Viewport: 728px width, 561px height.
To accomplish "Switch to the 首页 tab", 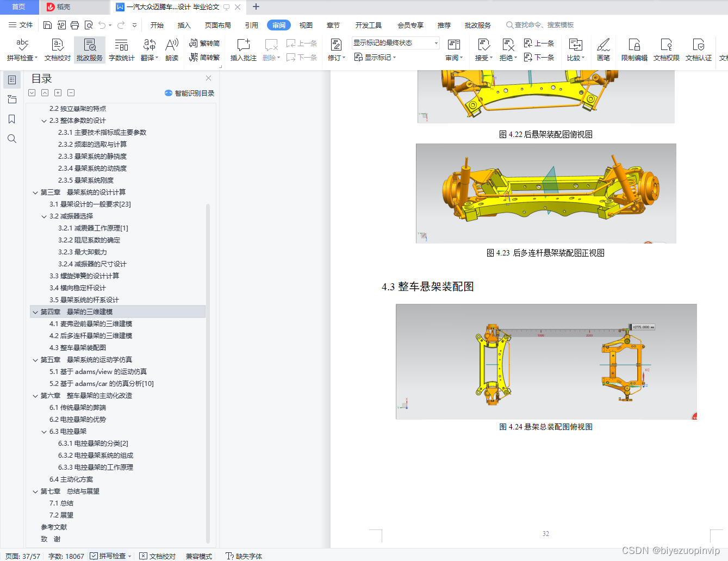I will pos(19,7).
